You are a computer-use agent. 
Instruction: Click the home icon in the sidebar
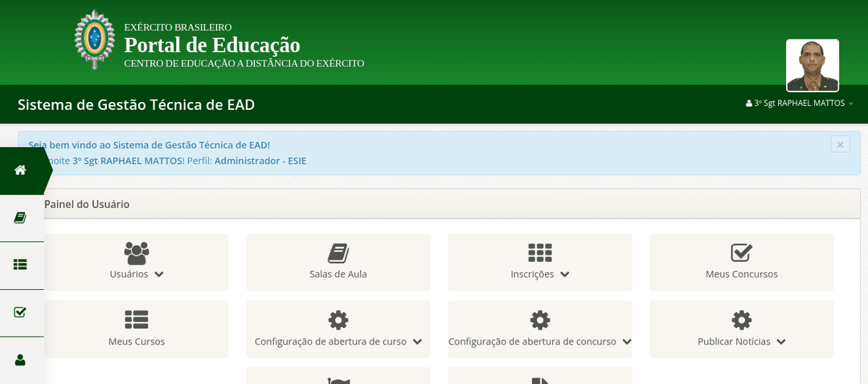pos(21,170)
